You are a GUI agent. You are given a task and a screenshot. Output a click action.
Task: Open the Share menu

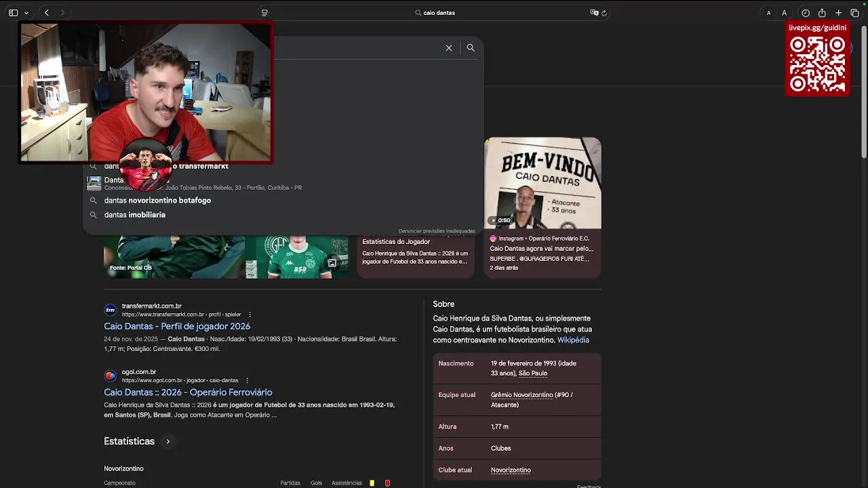pos(822,13)
